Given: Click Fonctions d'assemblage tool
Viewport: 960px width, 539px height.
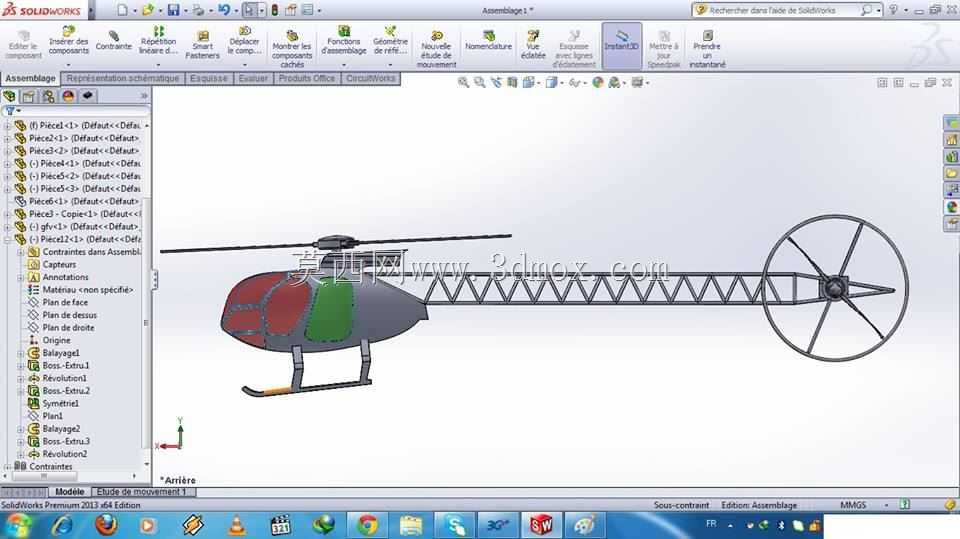Looking at the screenshot, I should pyautogui.click(x=343, y=41).
